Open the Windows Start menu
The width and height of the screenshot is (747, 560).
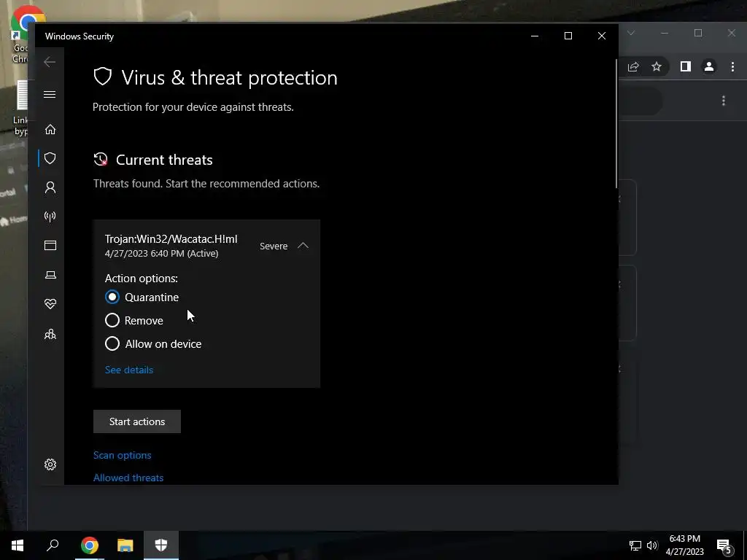point(18,545)
